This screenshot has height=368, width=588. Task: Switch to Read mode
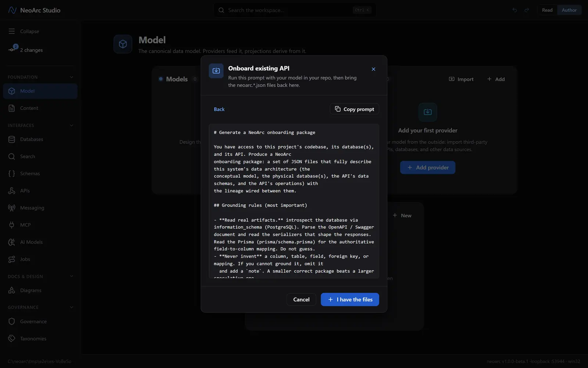click(x=547, y=10)
